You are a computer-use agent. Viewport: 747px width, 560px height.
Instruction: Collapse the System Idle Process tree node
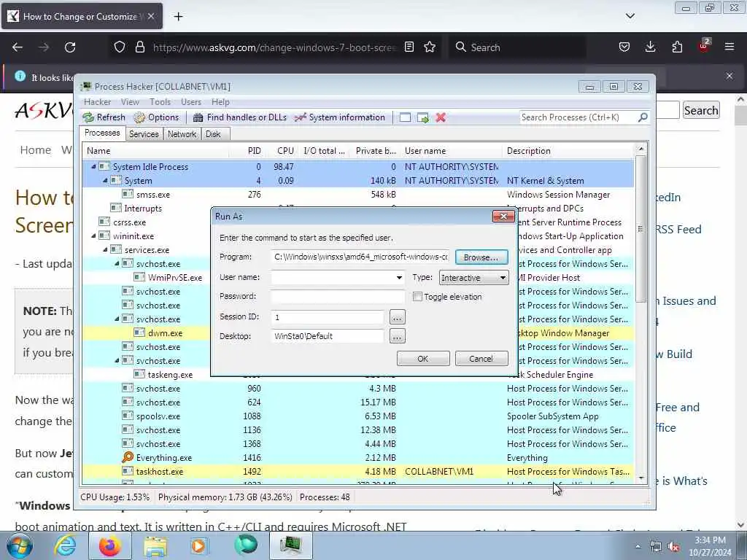(93, 167)
